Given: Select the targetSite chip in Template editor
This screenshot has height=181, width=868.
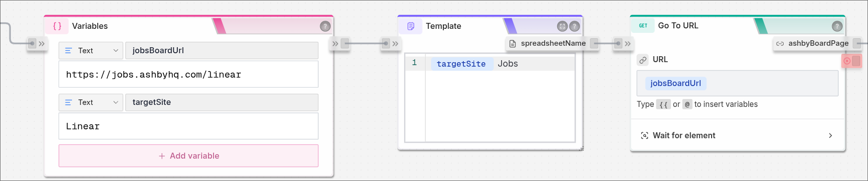Looking at the screenshot, I should pyautogui.click(x=461, y=64).
